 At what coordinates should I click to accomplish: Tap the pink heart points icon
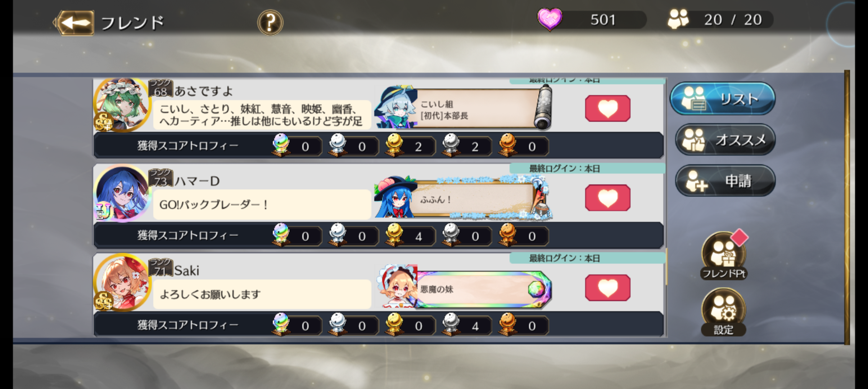coord(550,19)
